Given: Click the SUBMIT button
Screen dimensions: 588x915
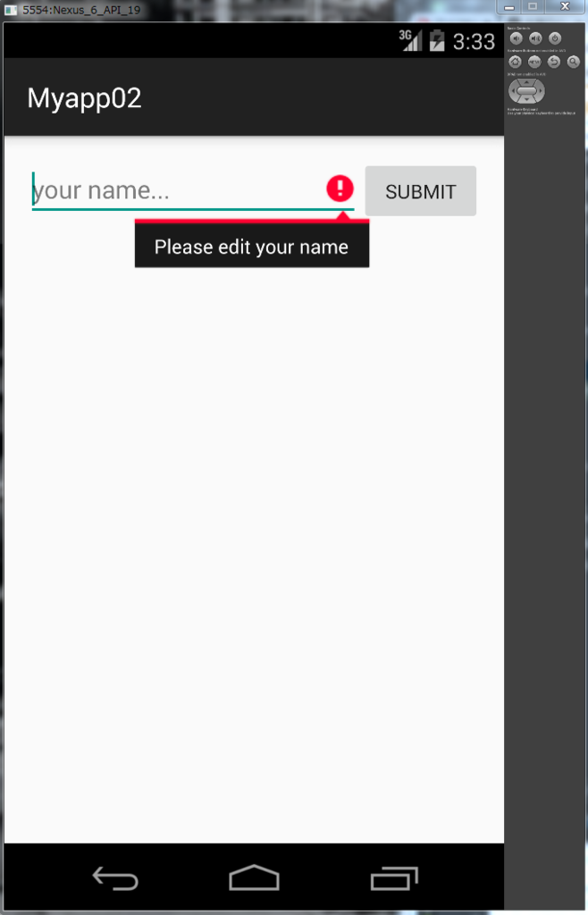Looking at the screenshot, I should [x=421, y=191].
